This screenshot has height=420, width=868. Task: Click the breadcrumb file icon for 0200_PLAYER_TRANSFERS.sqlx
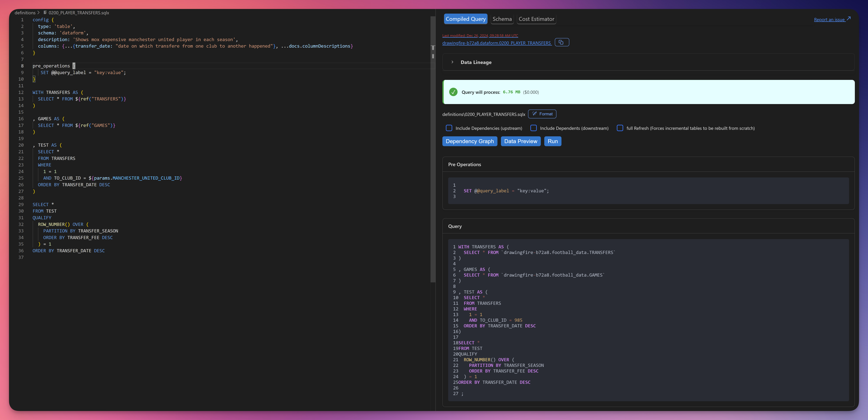click(45, 12)
